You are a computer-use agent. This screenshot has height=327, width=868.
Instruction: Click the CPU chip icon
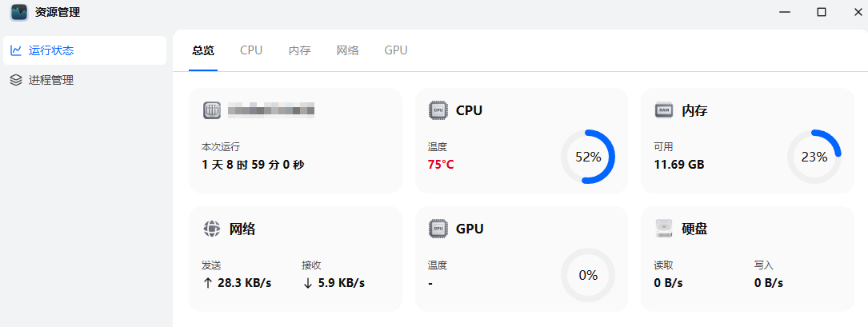coord(438,110)
